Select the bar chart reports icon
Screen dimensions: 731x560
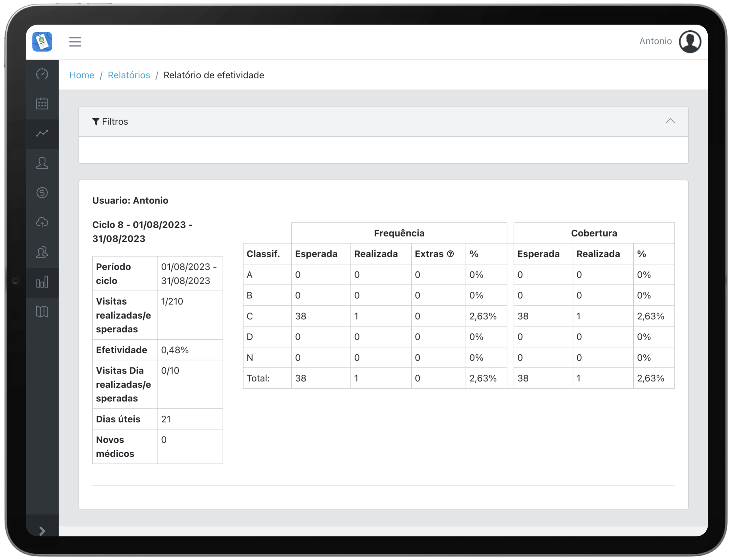pyautogui.click(x=42, y=282)
